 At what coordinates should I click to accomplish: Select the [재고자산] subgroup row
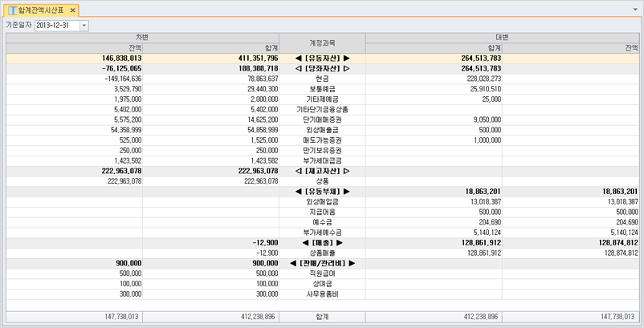click(322, 171)
